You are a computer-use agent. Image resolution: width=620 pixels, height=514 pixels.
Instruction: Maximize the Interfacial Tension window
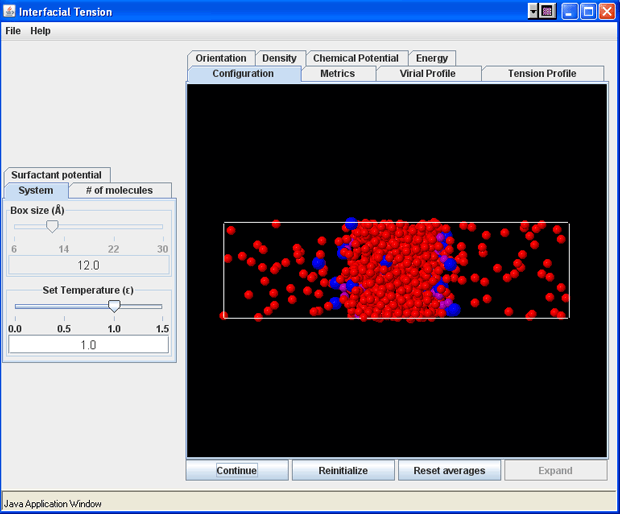point(589,12)
